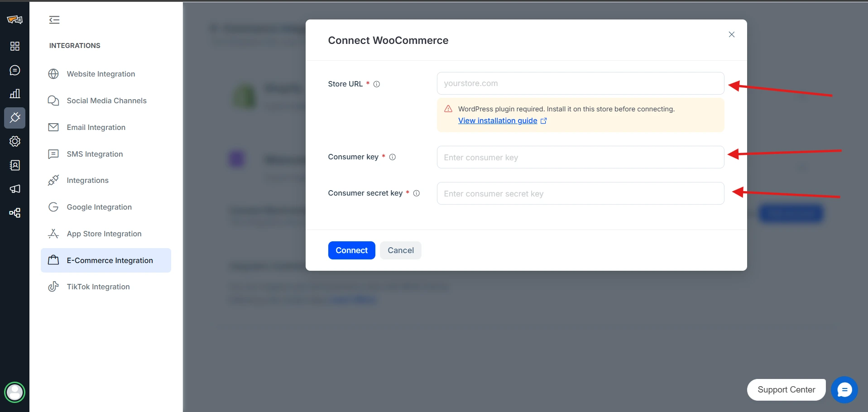Click the View installation guide link
The height and width of the screenshot is (412, 868).
pos(498,120)
